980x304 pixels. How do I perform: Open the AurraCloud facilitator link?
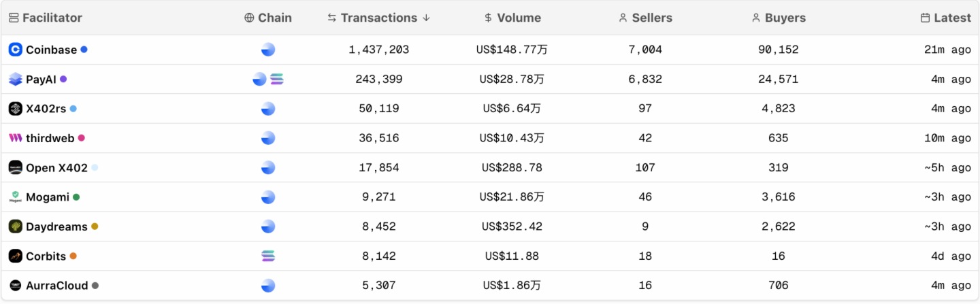56,286
